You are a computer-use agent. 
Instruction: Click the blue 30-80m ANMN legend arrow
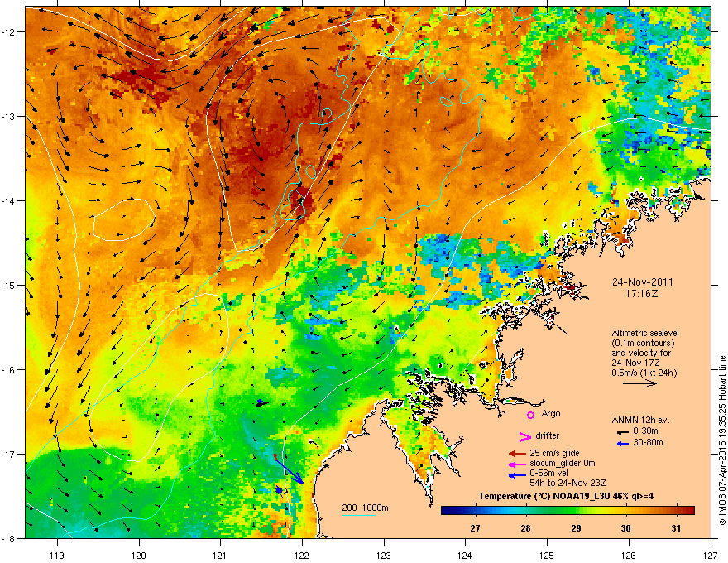pyautogui.click(x=623, y=444)
